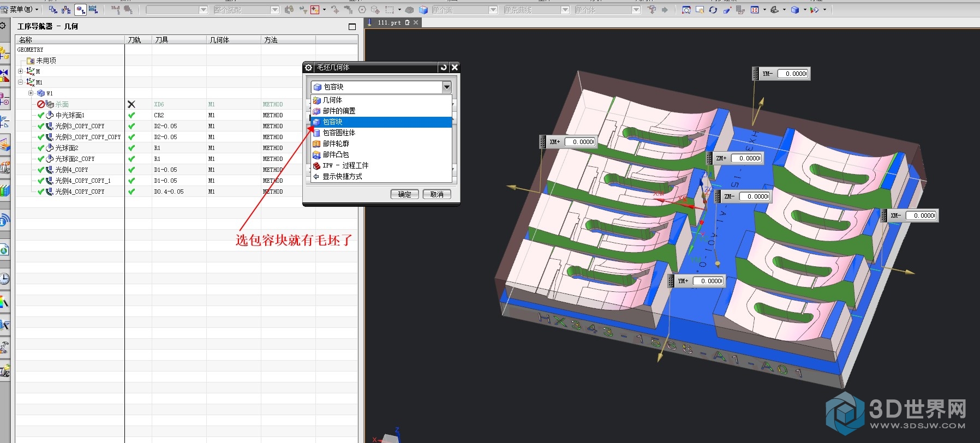980x443 pixels.
Task: Open the clock history sidebar tab icon
Action: (4, 279)
